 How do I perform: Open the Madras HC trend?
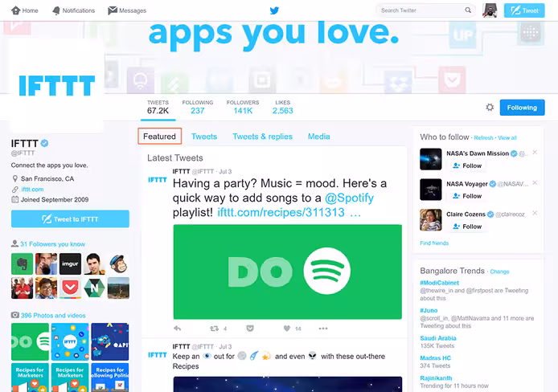[435, 358]
